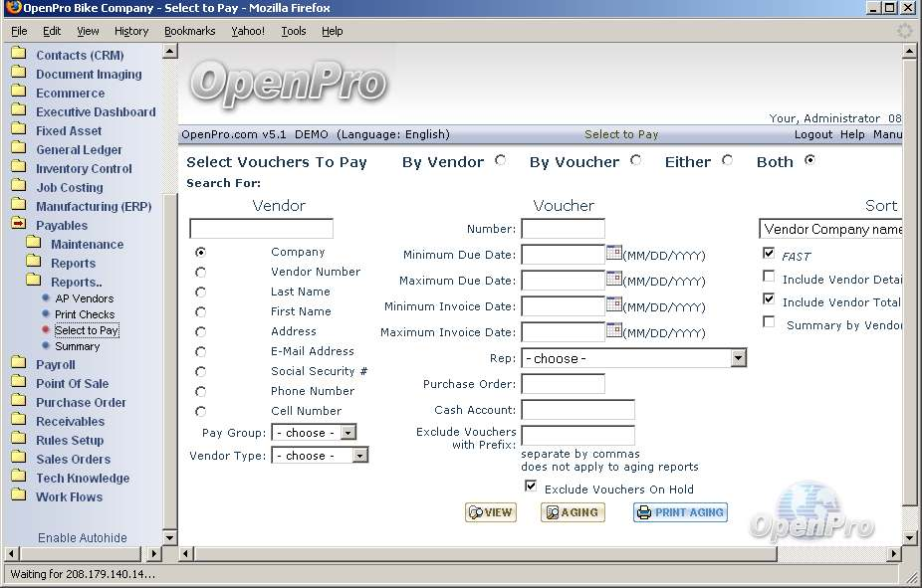This screenshot has width=922, height=588.
Task: Choose E-Mail Address search radio option
Action: 200,352
